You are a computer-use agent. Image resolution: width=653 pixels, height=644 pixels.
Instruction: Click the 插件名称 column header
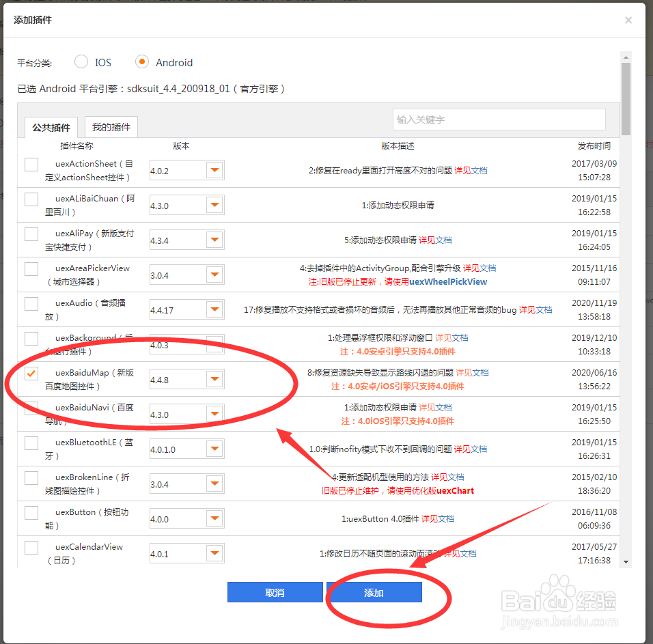coord(77,145)
